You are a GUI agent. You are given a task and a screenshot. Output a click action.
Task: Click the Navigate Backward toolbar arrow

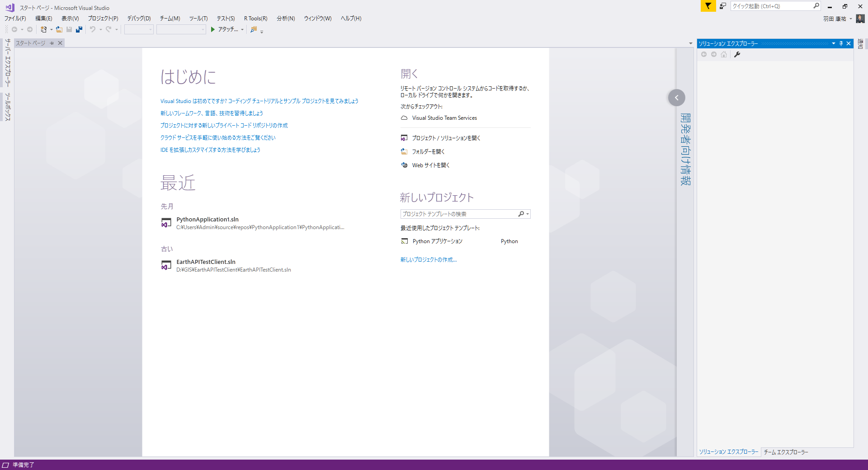pos(14,29)
